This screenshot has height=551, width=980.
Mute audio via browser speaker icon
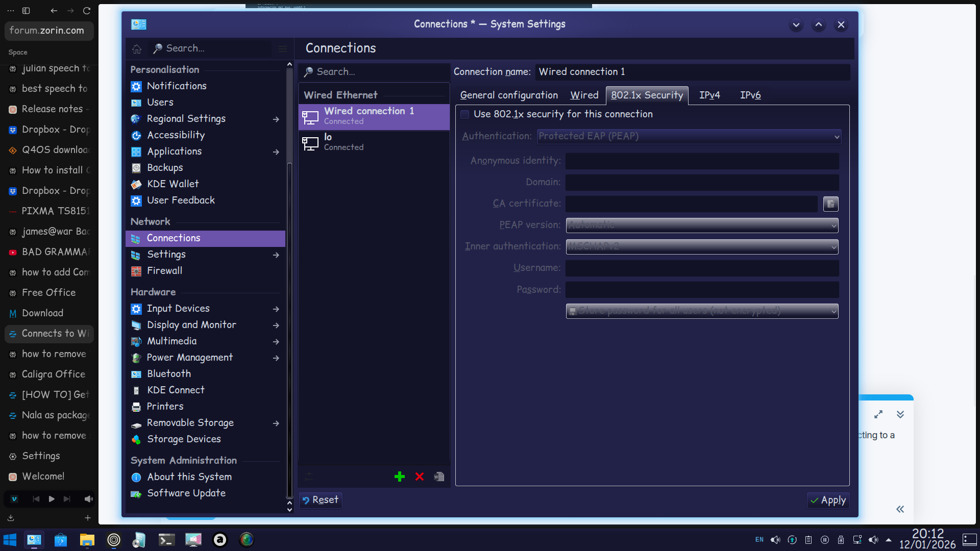[x=89, y=499]
